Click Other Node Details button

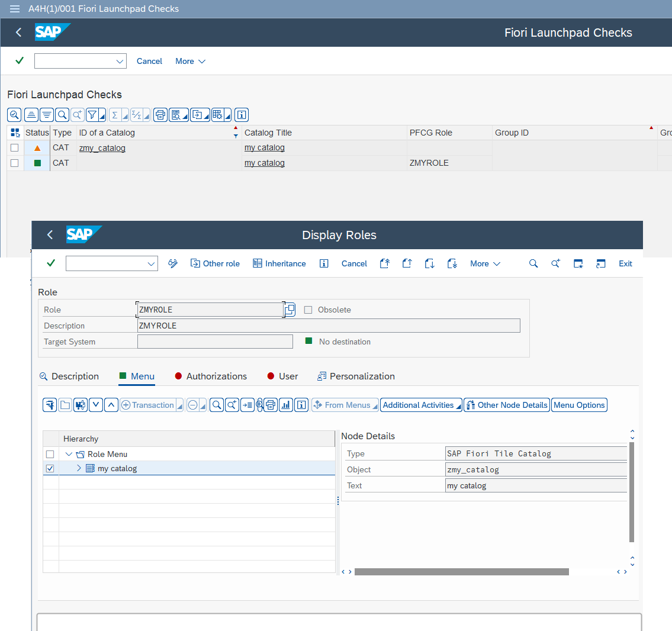[x=507, y=405]
